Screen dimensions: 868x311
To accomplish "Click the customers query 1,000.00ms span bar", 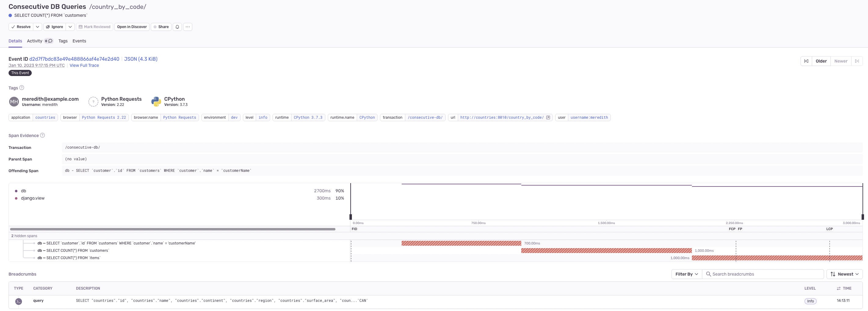I will tap(606, 251).
